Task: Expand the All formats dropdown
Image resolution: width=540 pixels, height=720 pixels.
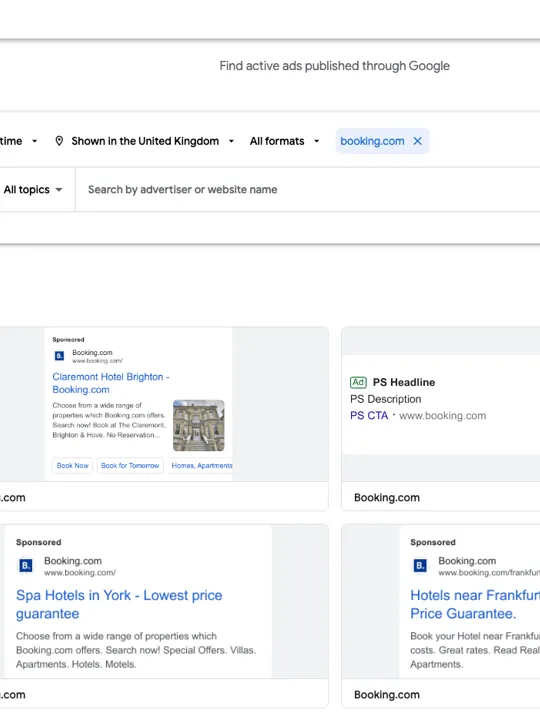Action: pyautogui.click(x=284, y=141)
